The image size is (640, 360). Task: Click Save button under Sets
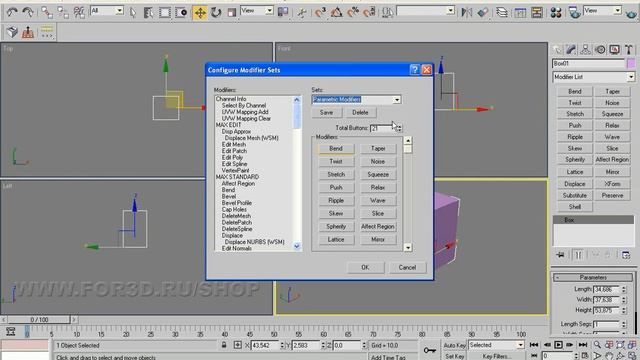point(326,113)
